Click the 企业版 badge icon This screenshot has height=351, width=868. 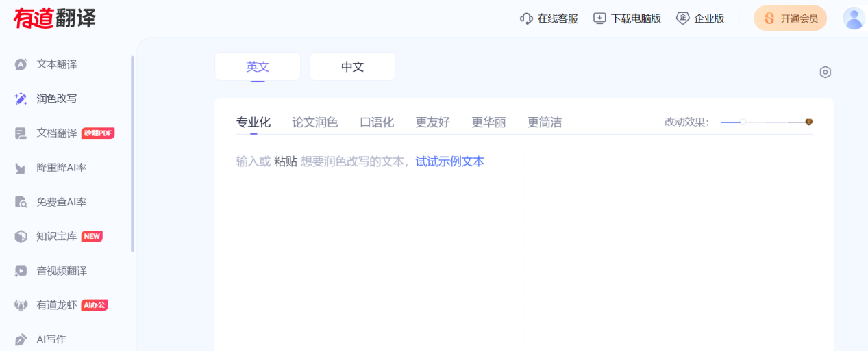(x=682, y=18)
